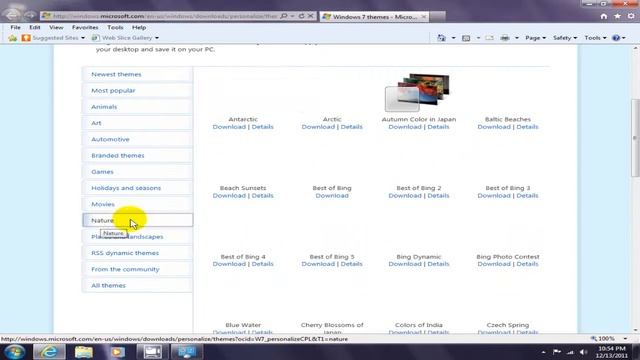Viewport: 640px width, 360px height.
Task: Open the Nature category
Action: [x=137, y=220]
